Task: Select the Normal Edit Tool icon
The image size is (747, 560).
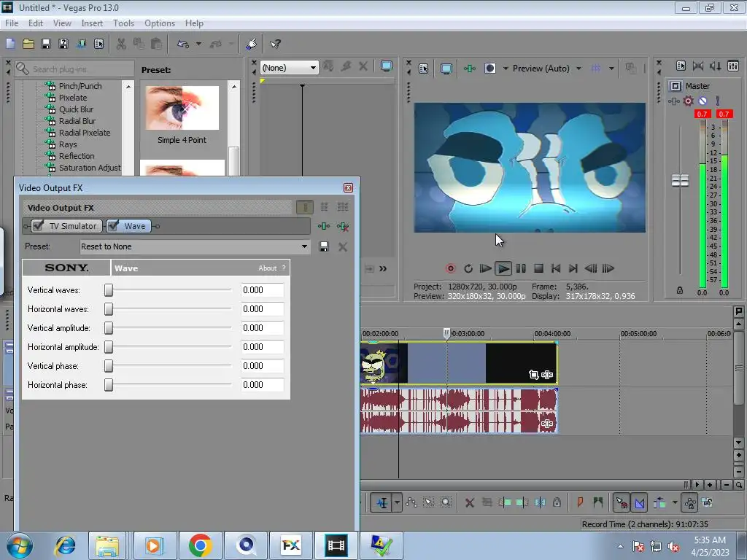Action: point(382,502)
